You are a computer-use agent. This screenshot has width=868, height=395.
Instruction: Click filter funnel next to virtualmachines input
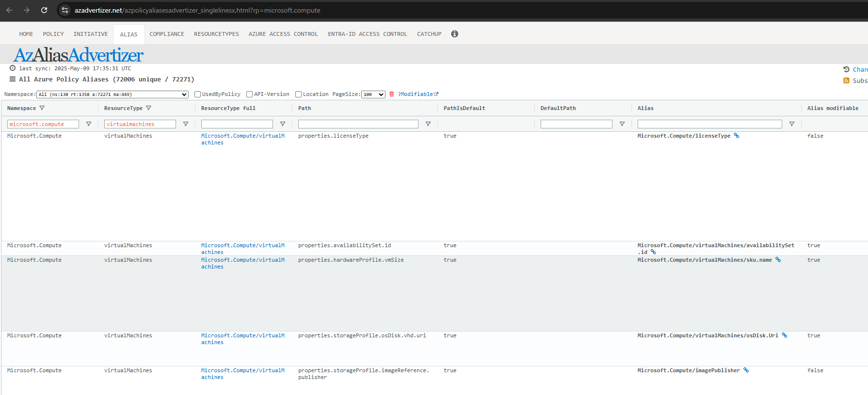tap(186, 124)
